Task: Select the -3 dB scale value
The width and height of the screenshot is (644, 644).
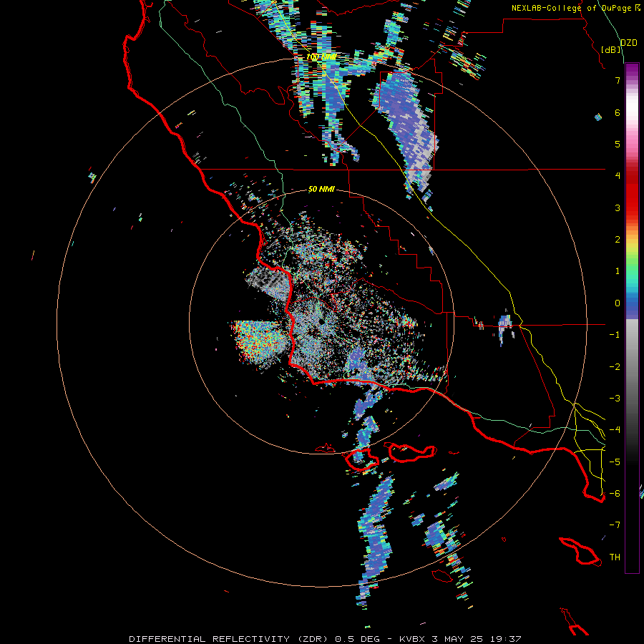Action: pos(615,399)
